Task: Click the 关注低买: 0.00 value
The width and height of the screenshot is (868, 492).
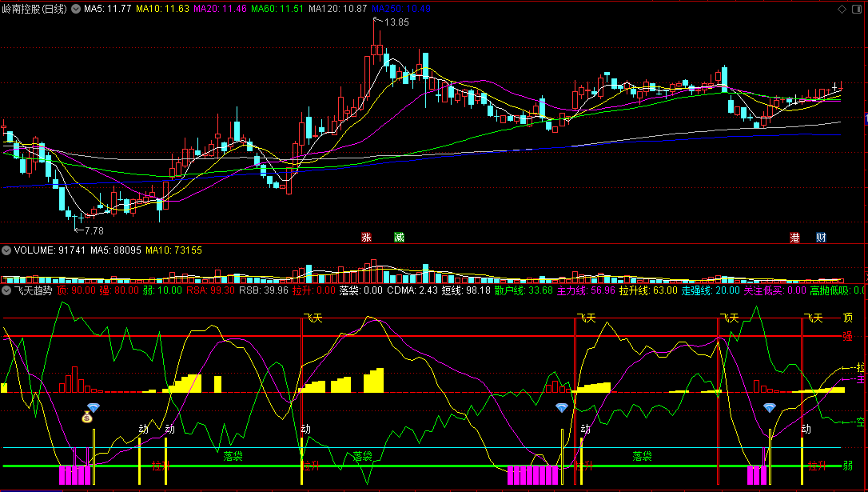Action: pos(775,290)
